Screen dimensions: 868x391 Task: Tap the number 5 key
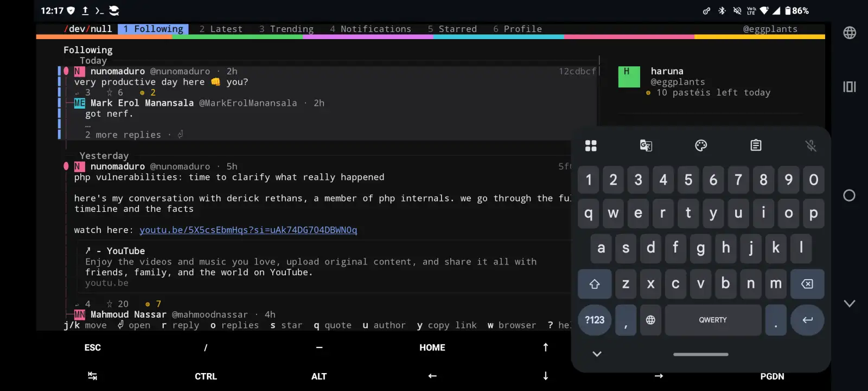coord(688,180)
